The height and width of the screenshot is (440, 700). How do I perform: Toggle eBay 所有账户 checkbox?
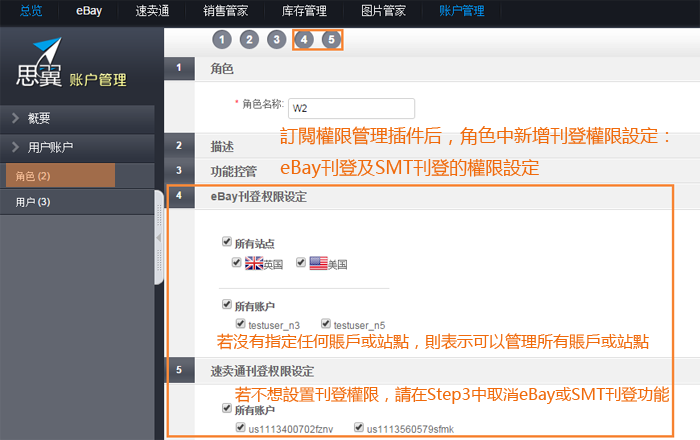coord(227,304)
